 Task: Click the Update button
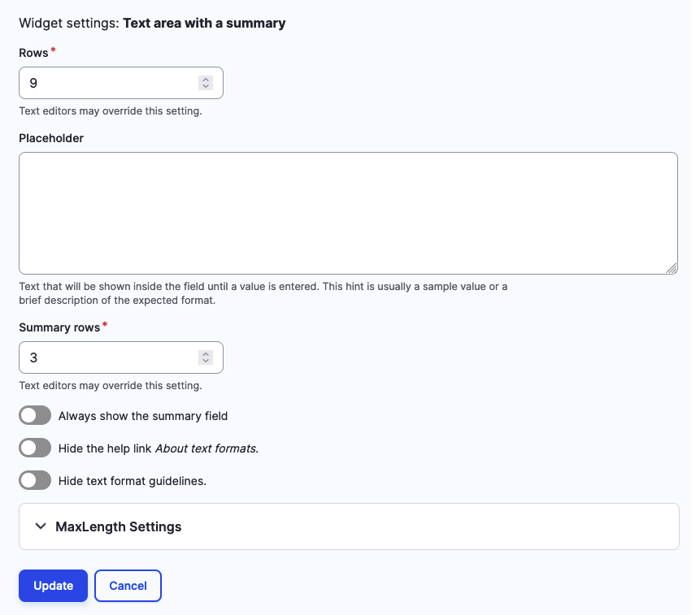pyautogui.click(x=53, y=585)
